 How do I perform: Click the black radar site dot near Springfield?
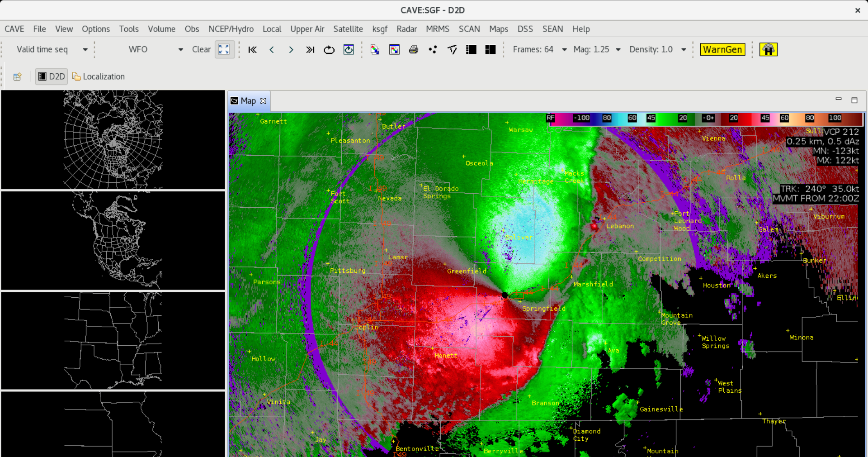point(505,295)
